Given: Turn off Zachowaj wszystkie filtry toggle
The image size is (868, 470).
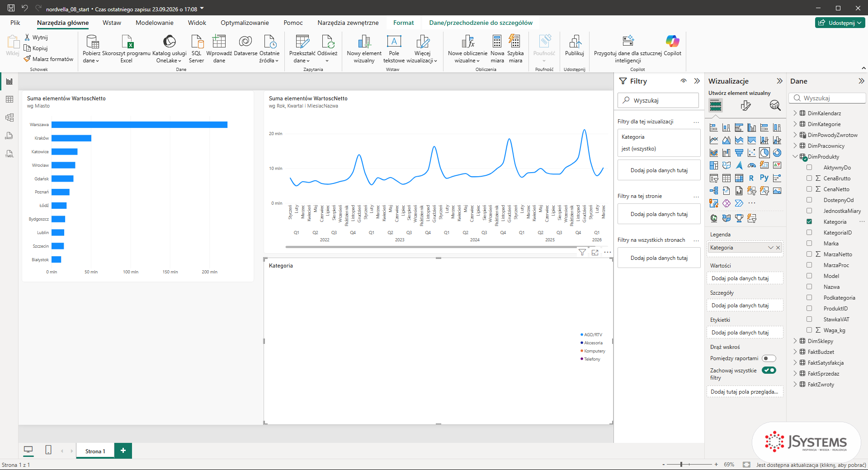Looking at the screenshot, I should click(x=769, y=370).
